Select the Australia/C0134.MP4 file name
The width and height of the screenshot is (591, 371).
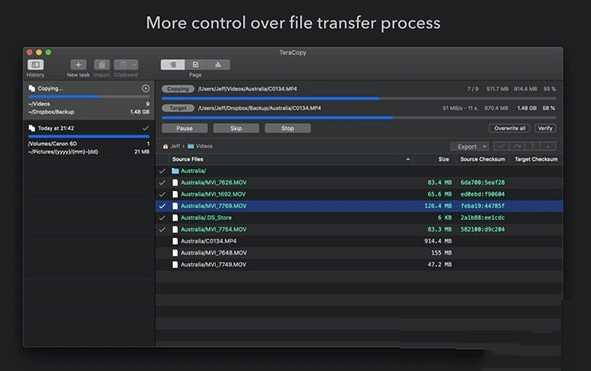[x=208, y=241]
